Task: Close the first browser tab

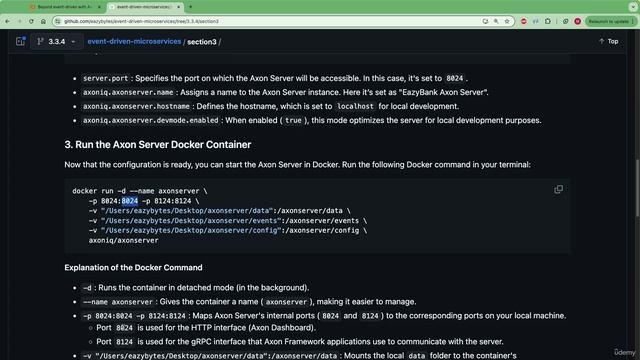Action: [x=99, y=7]
